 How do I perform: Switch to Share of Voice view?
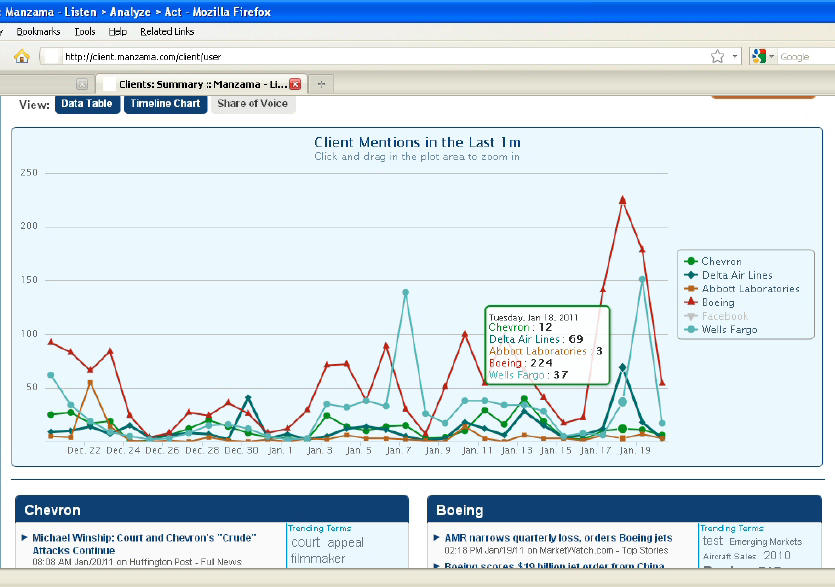(x=253, y=104)
